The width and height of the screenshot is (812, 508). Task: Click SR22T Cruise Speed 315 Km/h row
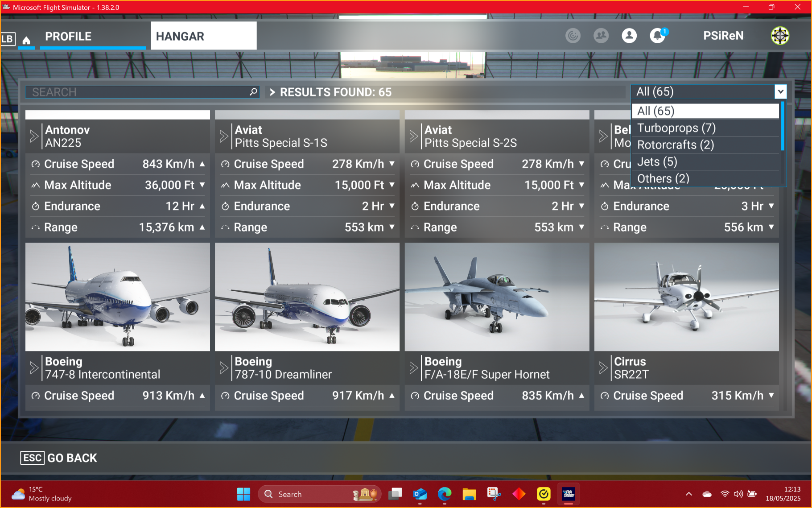(687, 396)
